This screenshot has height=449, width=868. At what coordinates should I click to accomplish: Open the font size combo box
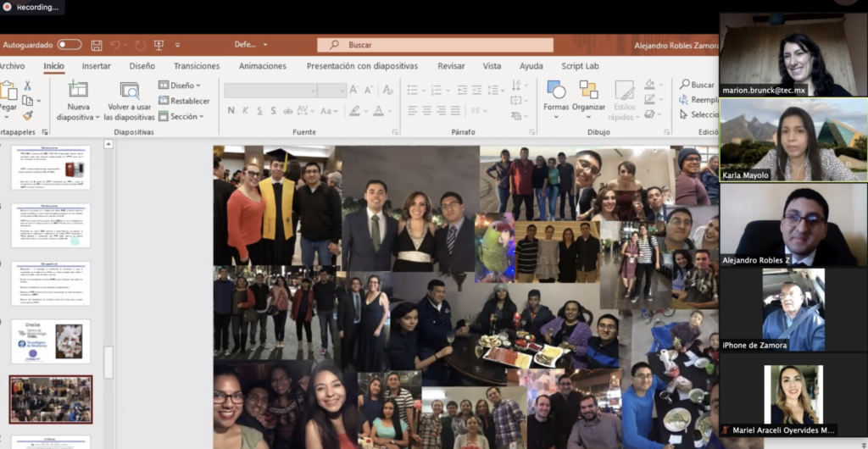[x=332, y=90]
